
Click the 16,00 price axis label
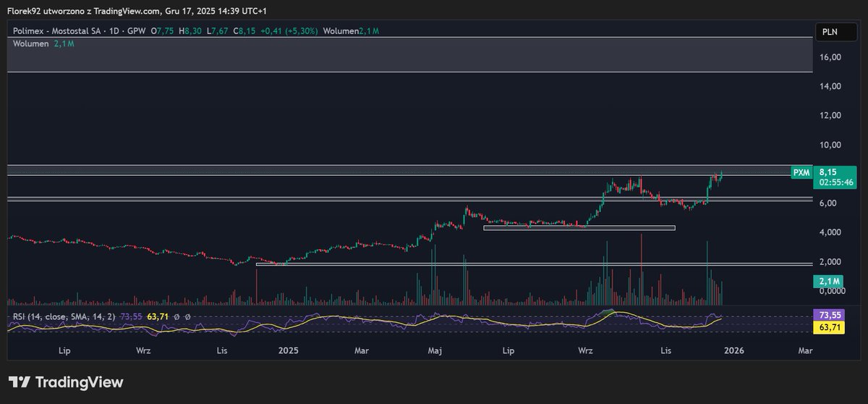pyautogui.click(x=830, y=56)
